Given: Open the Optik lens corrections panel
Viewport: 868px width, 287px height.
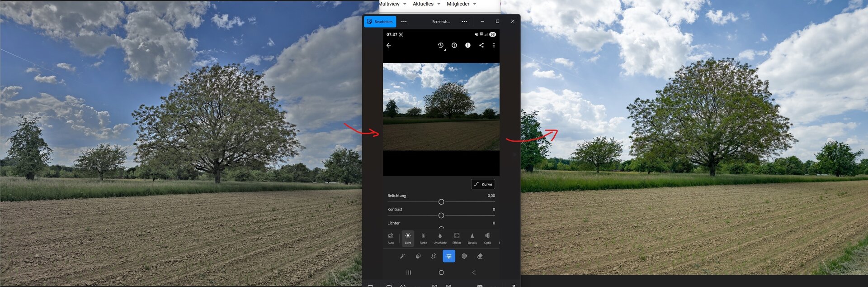Looking at the screenshot, I should click(487, 238).
